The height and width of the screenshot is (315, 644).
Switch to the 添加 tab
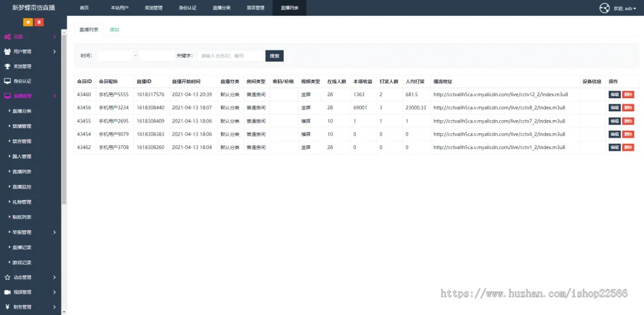pos(114,30)
